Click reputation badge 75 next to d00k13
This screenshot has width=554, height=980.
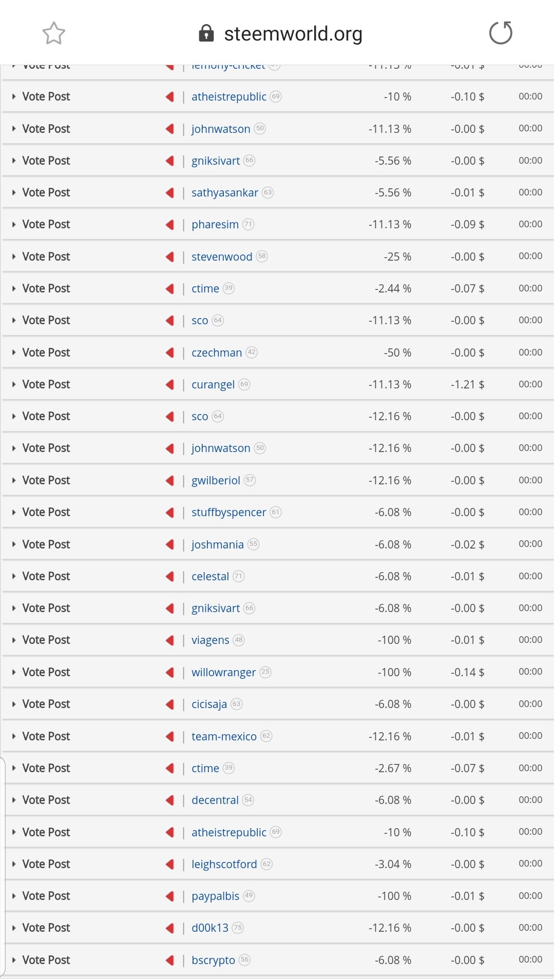coord(238,928)
